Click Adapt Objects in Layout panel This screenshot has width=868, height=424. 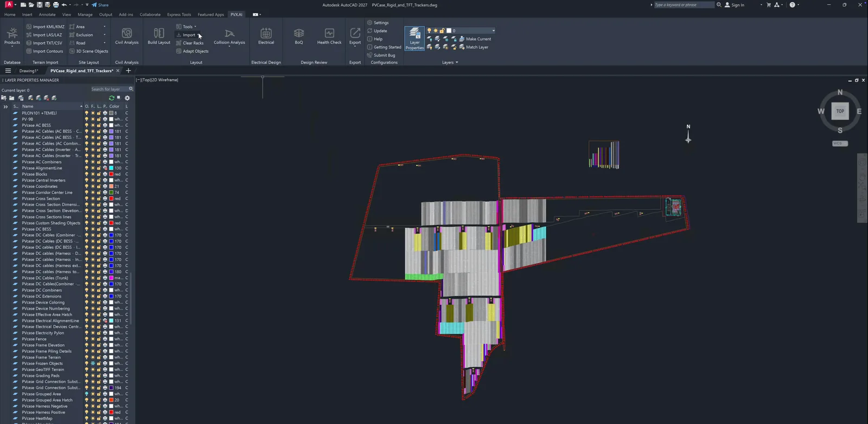pyautogui.click(x=192, y=51)
